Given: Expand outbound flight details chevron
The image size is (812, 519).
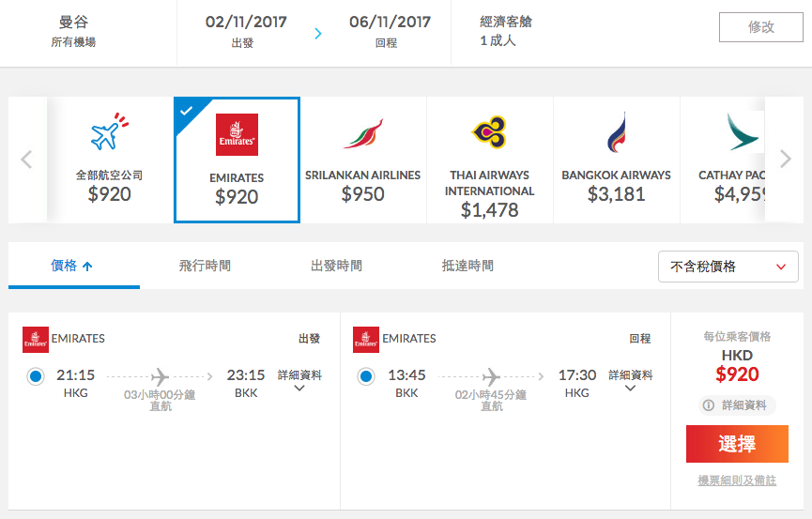Looking at the screenshot, I should pyautogui.click(x=299, y=388).
